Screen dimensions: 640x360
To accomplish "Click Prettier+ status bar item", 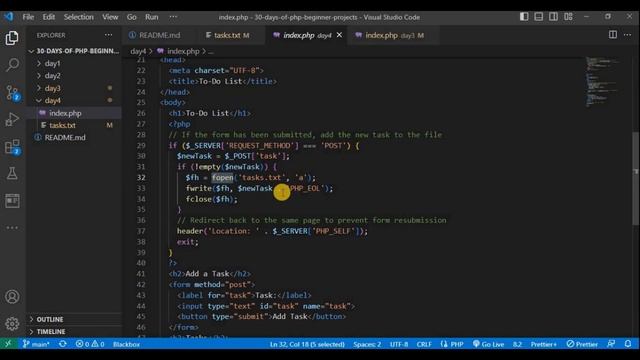I will (543, 344).
